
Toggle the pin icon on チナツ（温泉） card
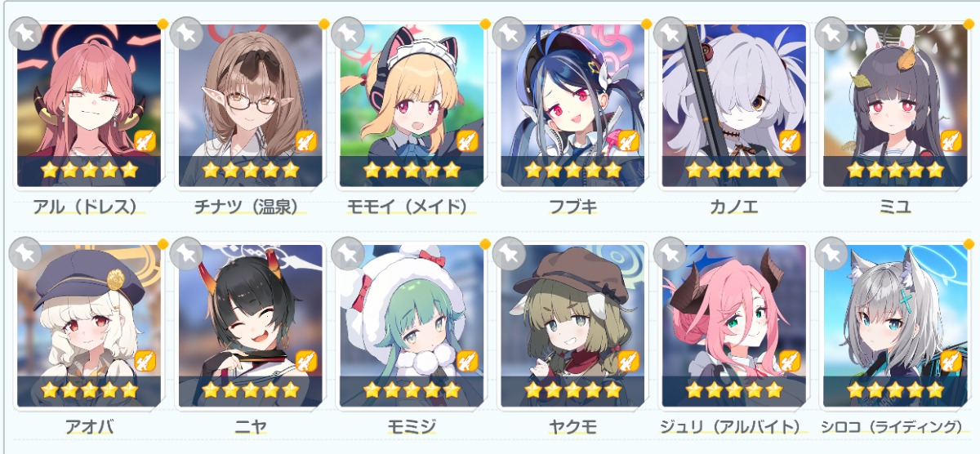coord(186,33)
